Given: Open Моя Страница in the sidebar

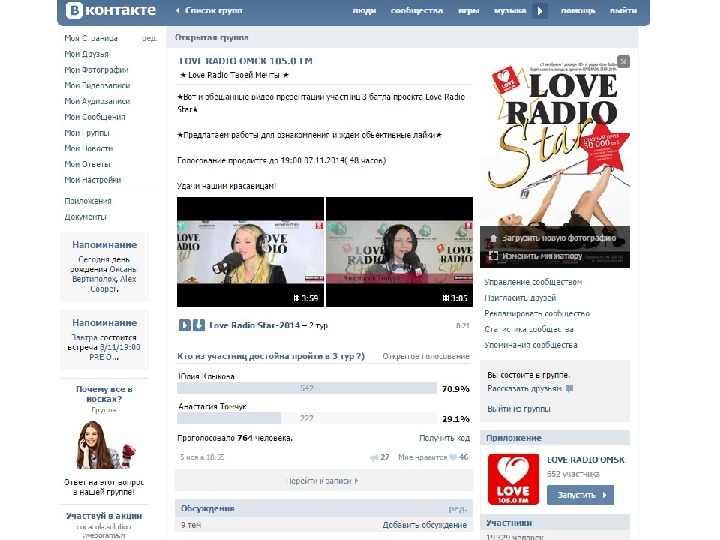Looking at the screenshot, I should (x=91, y=38).
